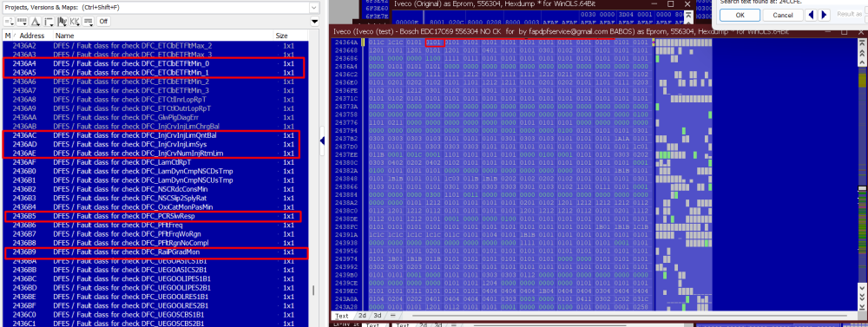
Task: Select map DFC_ETCtlOutrLopRpT
Action: [x=155, y=108]
